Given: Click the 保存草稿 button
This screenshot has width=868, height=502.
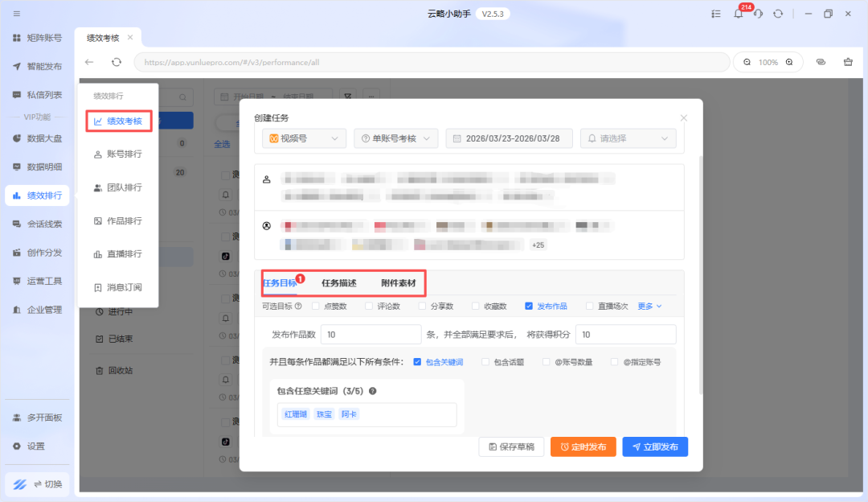Looking at the screenshot, I should pyautogui.click(x=511, y=446).
